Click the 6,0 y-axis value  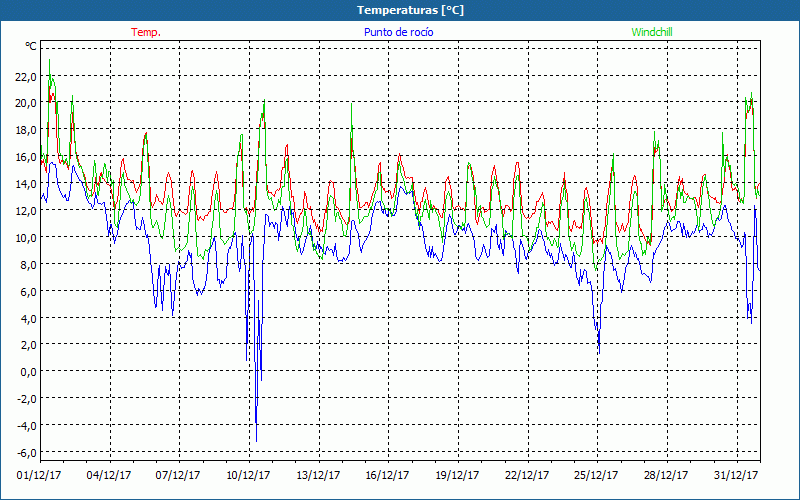pyautogui.click(x=28, y=291)
